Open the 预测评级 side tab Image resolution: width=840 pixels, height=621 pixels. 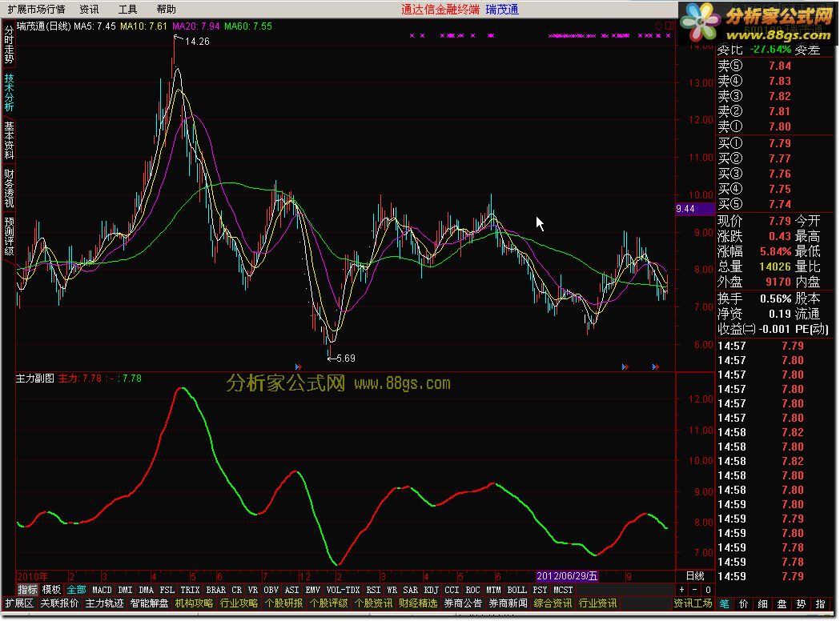pos(9,236)
